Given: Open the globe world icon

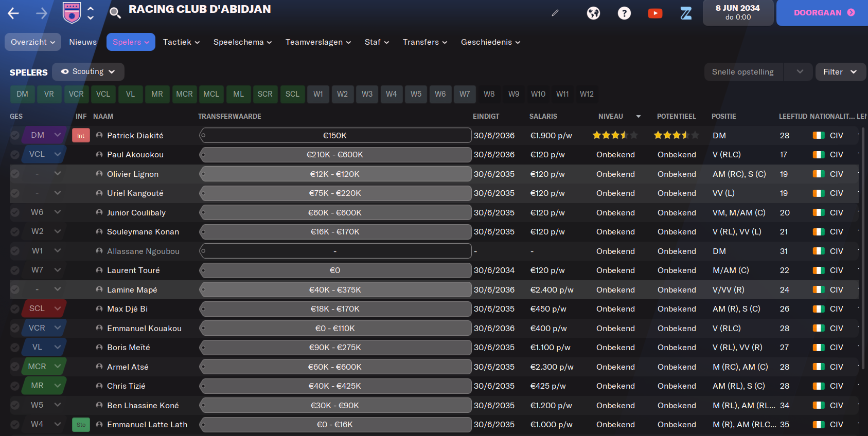Looking at the screenshot, I should (x=593, y=13).
